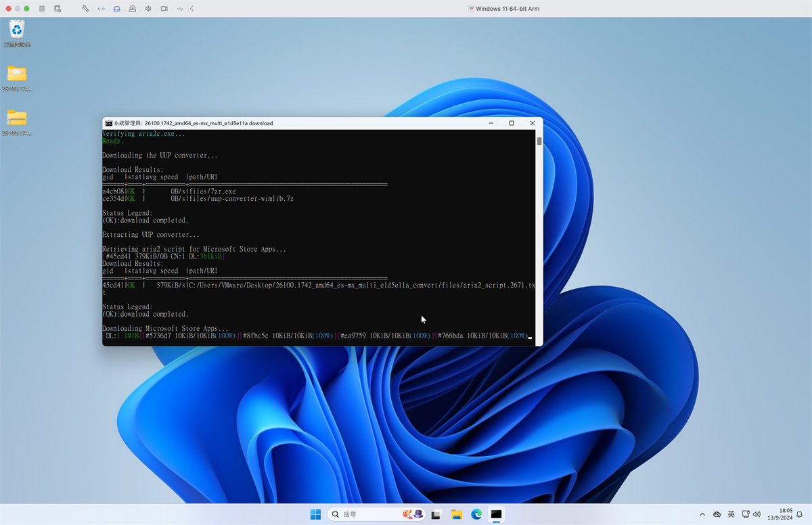Click the command prompt window title bar text

pyautogui.click(x=193, y=123)
